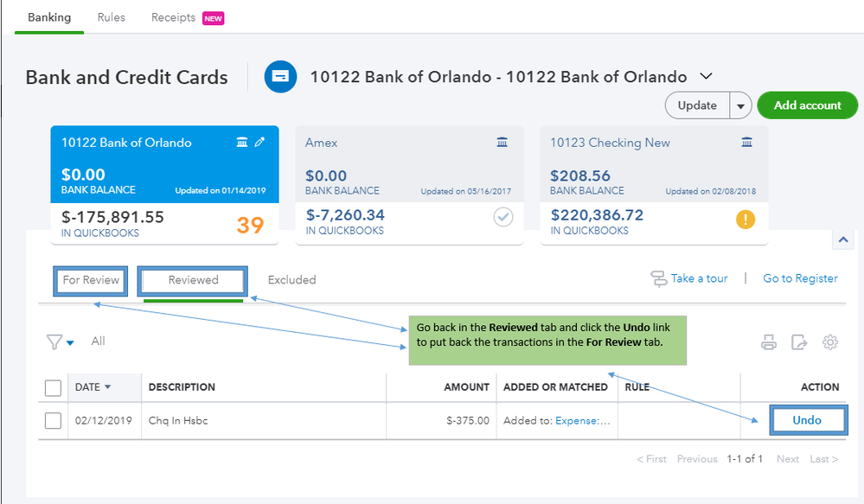Click the export icon above the table
The width and height of the screenshot is (864, 504).
click(800, 342)
